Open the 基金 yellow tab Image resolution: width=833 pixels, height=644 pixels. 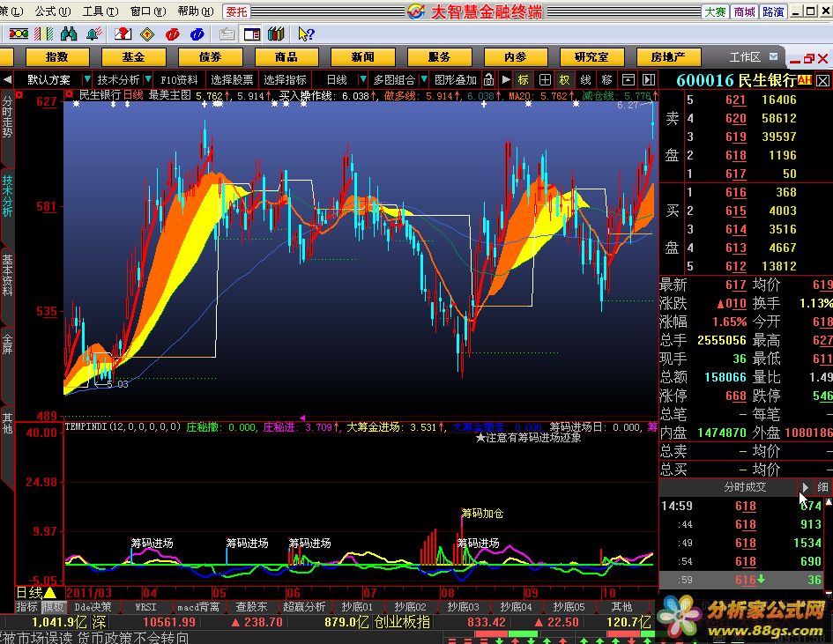(133, 56)
